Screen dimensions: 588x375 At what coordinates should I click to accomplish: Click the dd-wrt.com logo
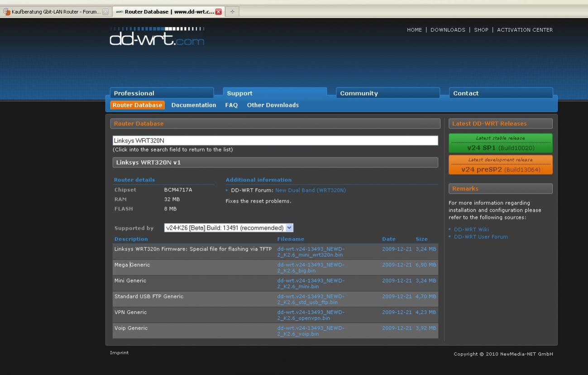(157, 37)
